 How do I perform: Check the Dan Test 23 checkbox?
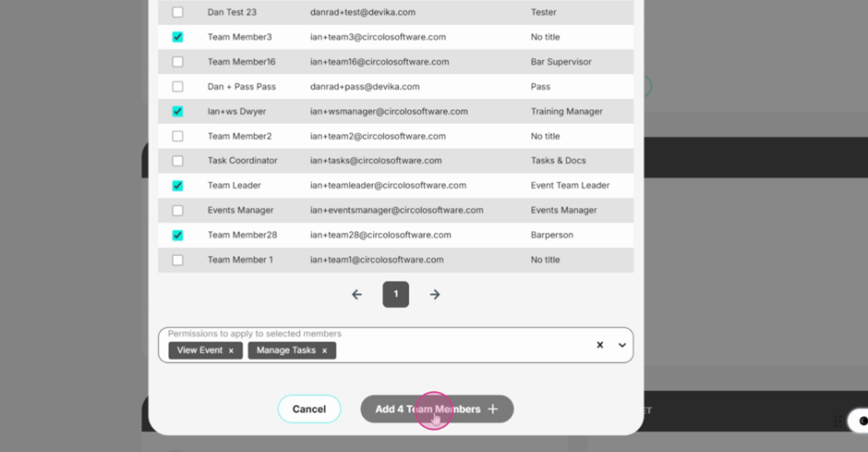click(177, 13)
